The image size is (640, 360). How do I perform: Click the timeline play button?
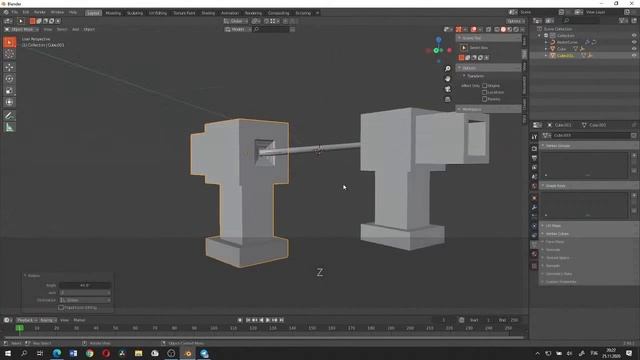(x=268, y=320)
